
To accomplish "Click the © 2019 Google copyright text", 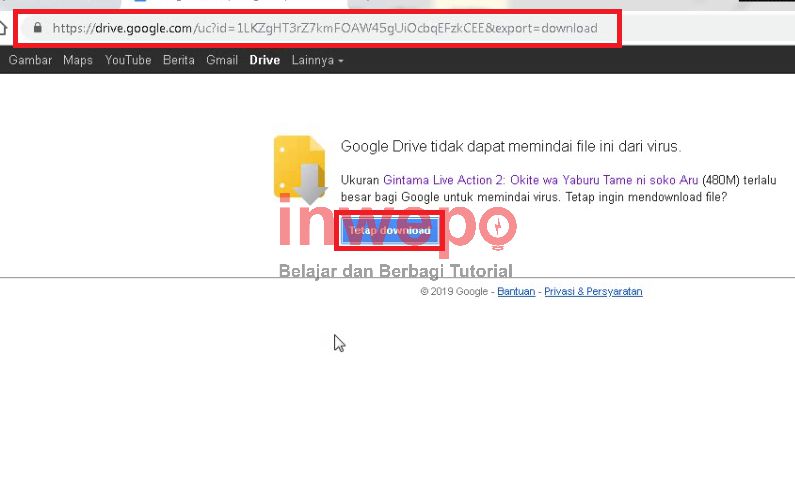I will (454, 291).
